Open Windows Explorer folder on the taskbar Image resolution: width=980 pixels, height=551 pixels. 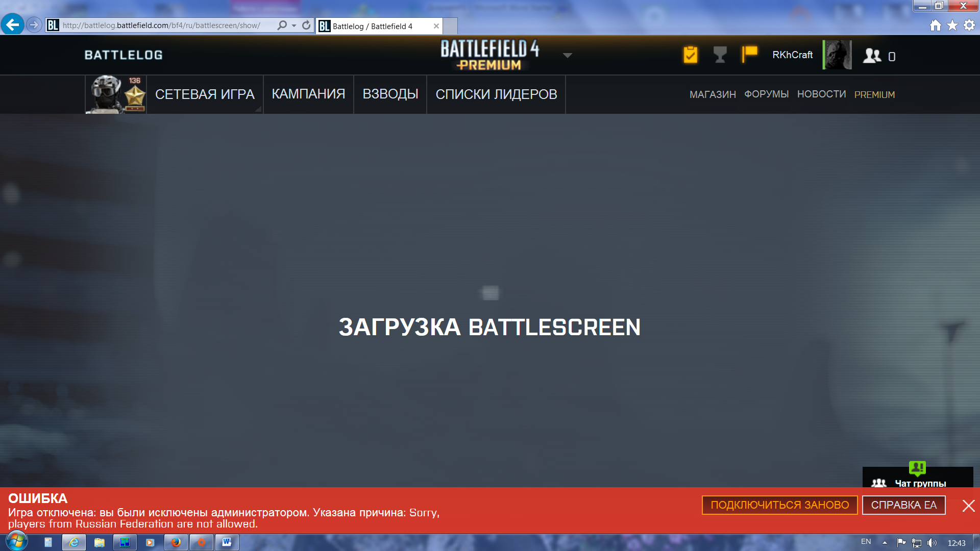(99, 542)
